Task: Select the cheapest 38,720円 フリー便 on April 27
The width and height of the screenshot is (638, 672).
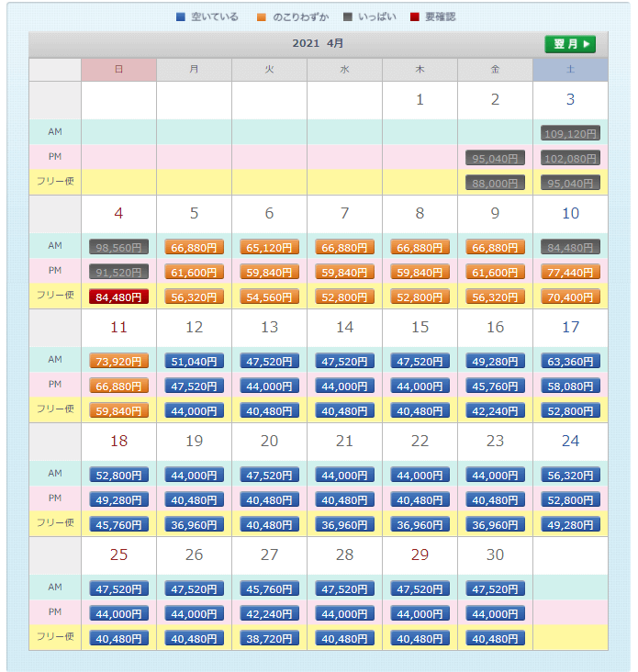Action: click(x=269, y=638)
